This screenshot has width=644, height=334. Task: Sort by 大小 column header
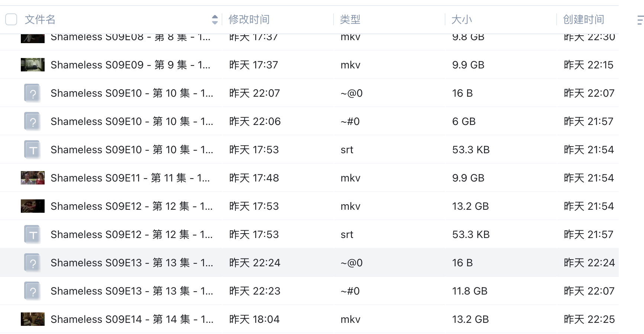coord(461,19)
